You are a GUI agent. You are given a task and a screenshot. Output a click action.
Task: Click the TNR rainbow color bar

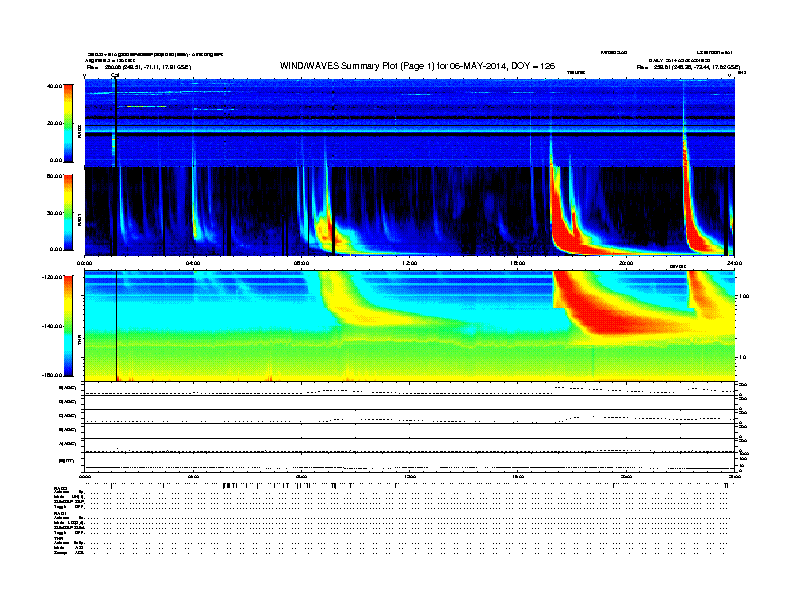tap(68, 326)
